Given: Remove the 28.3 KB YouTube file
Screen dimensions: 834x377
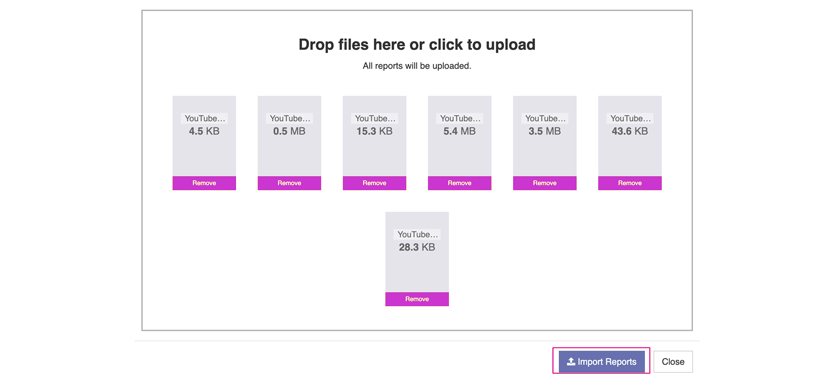Looking at the screenshot, I should [417, 299].
